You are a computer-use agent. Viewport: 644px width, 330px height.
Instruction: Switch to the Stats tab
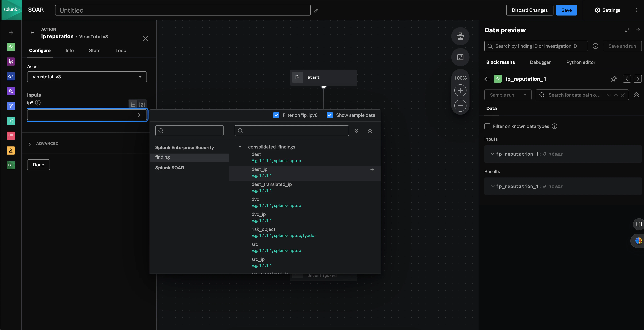(95, 51)
